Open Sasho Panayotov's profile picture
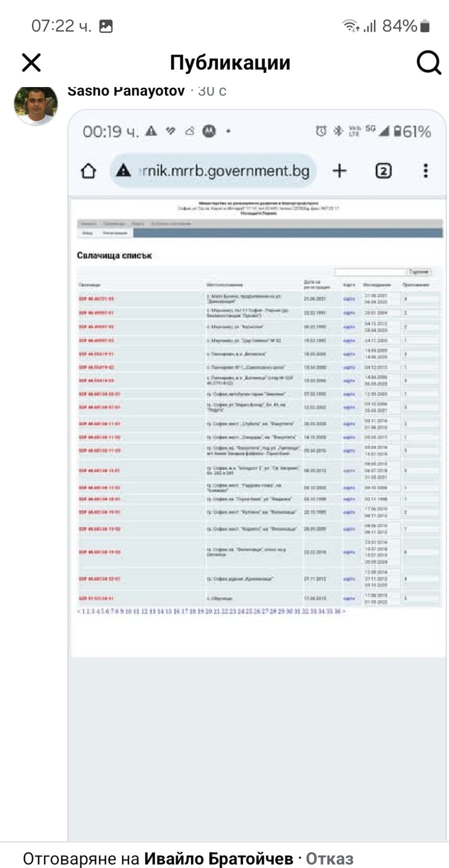Image resolution: width=449 pixels, height=868 pixels. click(35, 104)
